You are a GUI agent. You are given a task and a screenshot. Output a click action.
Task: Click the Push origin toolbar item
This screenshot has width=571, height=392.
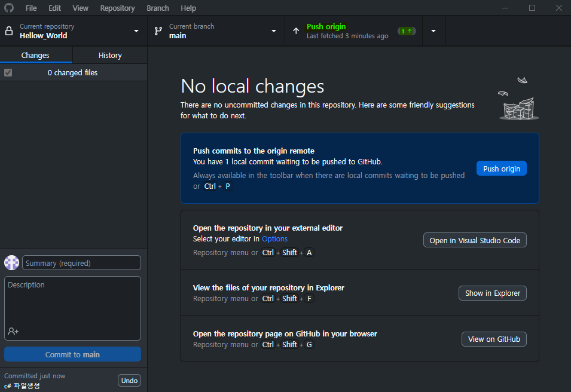(x=353, y=31)
